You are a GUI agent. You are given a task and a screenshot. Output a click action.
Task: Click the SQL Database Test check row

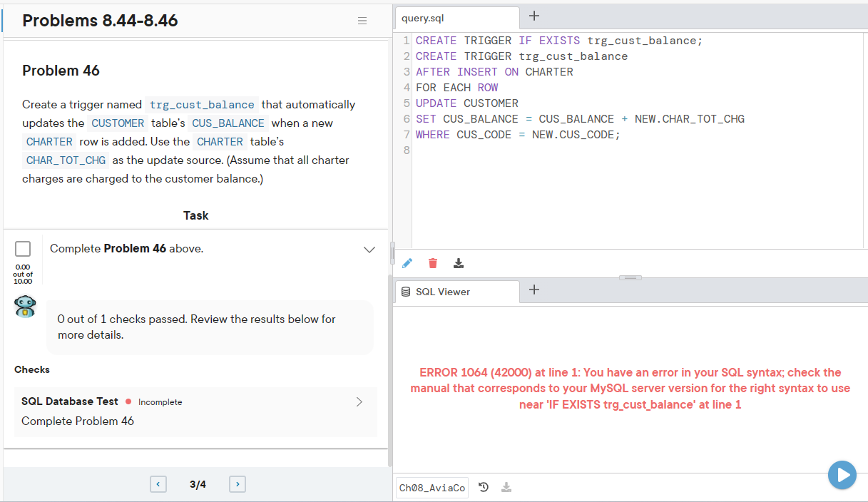[x=195, y=412]
